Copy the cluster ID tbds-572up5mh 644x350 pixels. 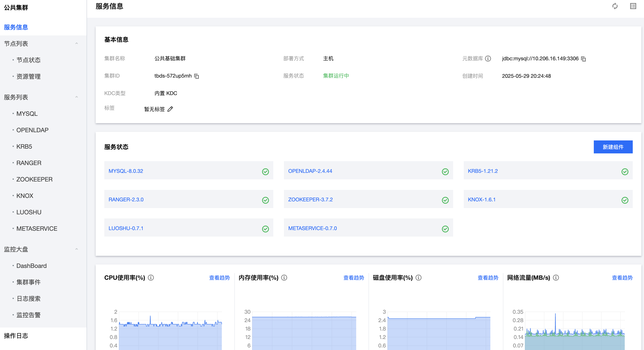point(197,76)
